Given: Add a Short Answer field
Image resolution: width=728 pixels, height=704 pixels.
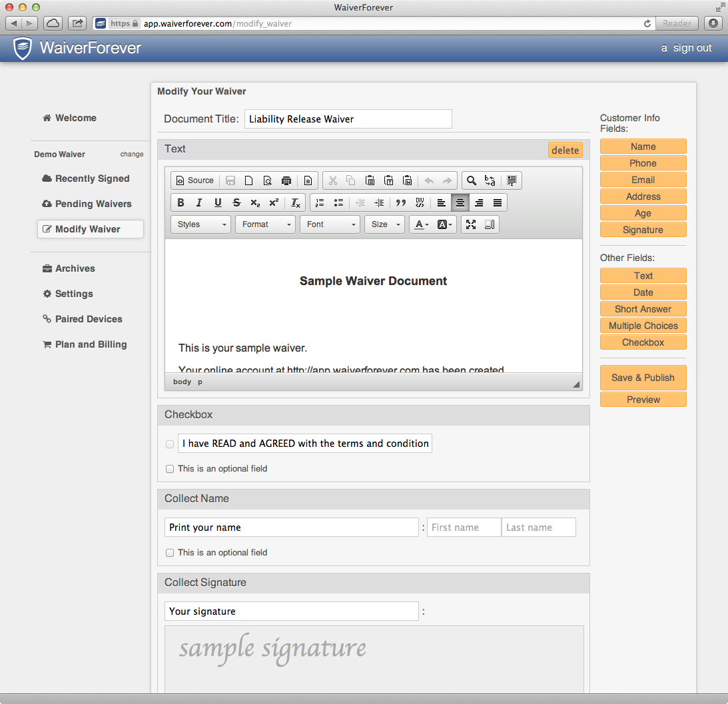Looking at the screenshot, I should pyautogui.click(x=643, y=309).
